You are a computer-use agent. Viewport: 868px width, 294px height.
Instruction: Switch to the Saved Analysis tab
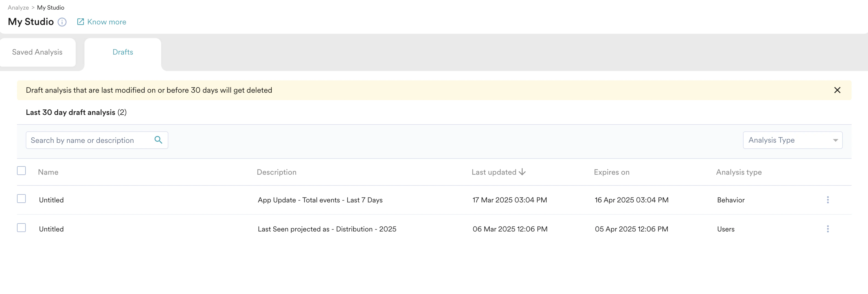[x=37, y=52]
